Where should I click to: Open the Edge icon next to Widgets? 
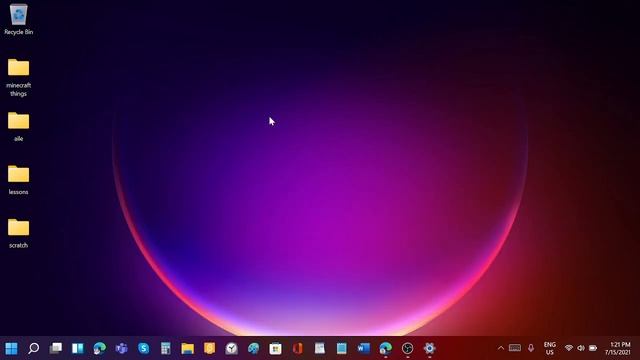tap(100, 348)
